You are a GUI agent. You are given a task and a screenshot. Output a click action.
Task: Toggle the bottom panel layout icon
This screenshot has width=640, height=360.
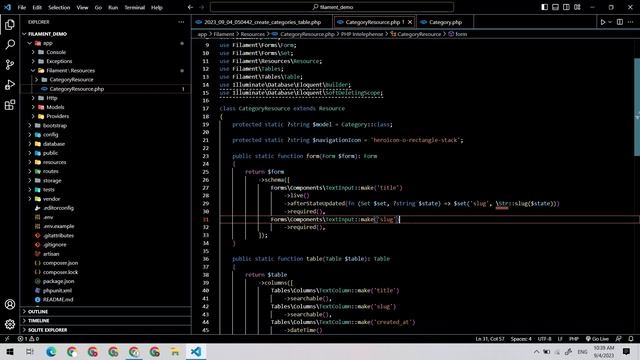tap(556, 7)
